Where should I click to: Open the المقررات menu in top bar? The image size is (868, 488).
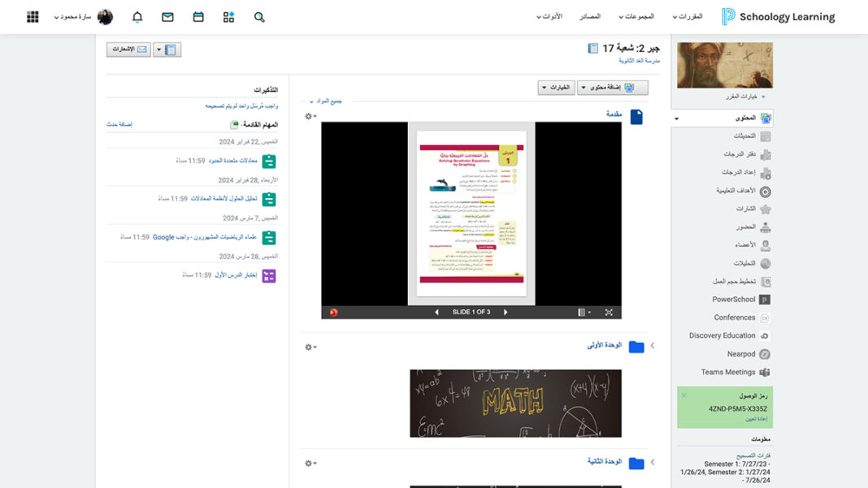click(688, 17)
